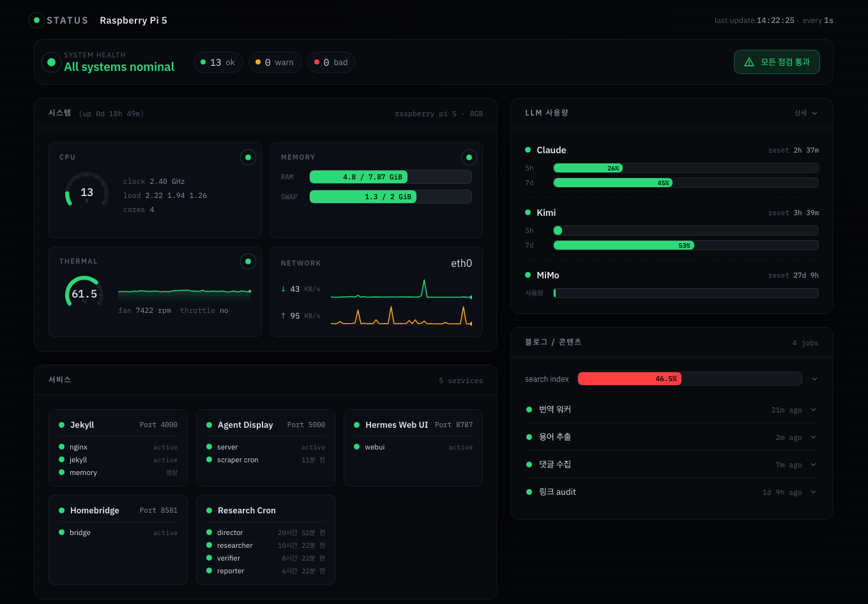Click the Thermal panel status indicator
868x604 pixels.
pos(248,261)
